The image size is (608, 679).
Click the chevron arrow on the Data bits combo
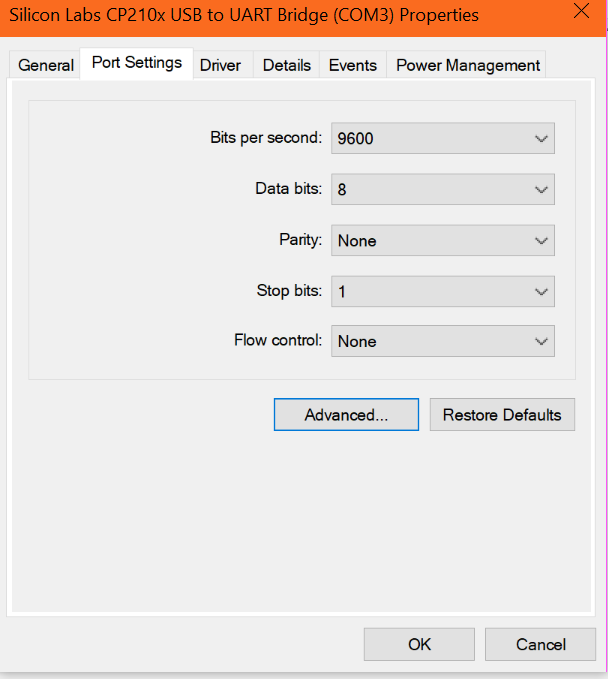[541, 189]
